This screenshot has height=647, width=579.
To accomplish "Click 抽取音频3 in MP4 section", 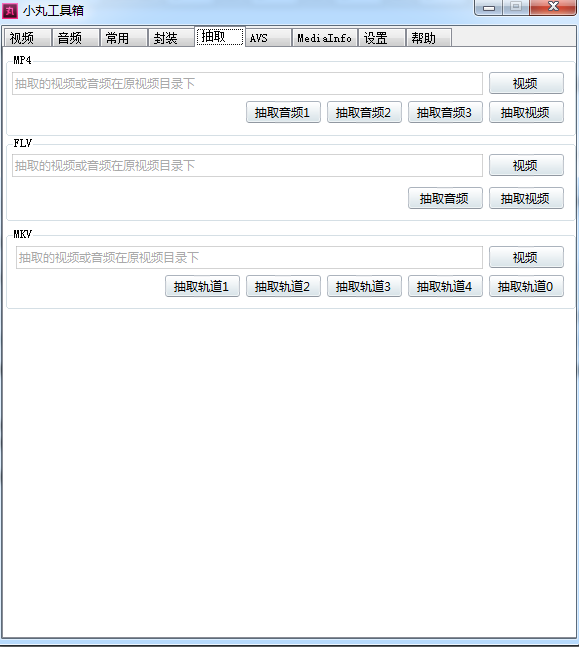I will coord(445,112).
